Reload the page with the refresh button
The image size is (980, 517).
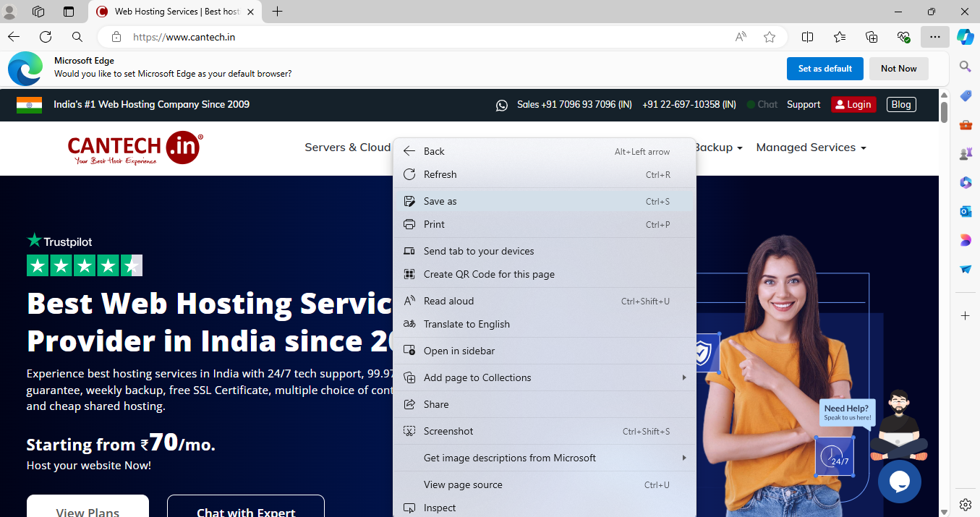pos(46,37)
